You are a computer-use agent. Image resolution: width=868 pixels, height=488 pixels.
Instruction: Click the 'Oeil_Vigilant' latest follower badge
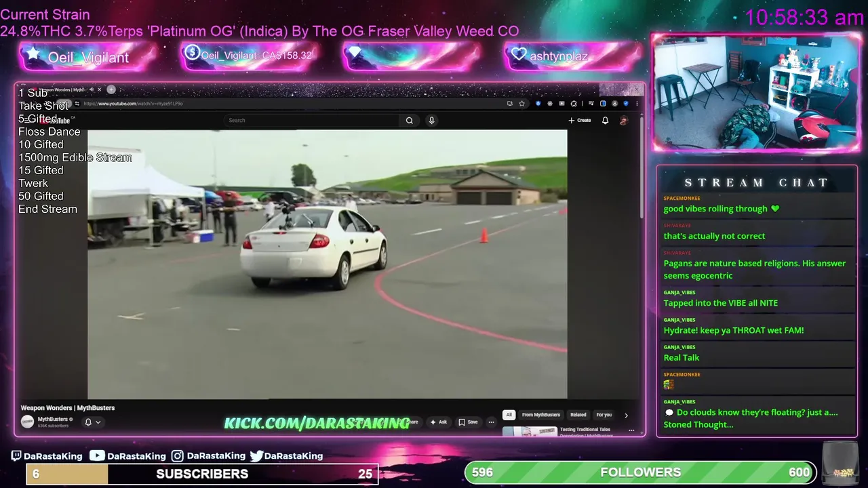[88, 57]
